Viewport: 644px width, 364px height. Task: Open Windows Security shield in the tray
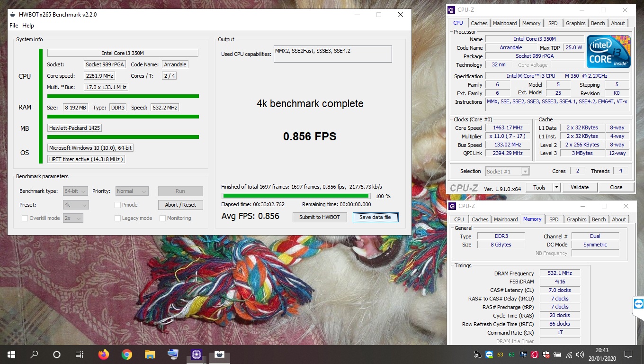click(546, 355)
